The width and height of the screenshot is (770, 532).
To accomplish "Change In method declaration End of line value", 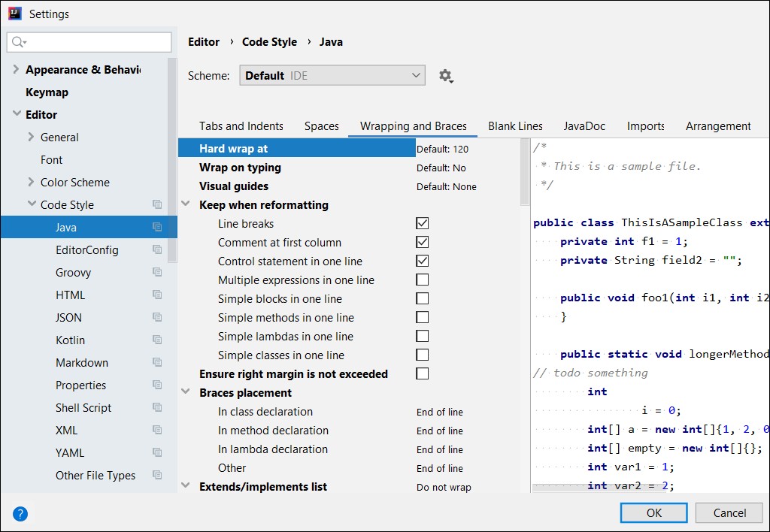I will coord(439,431).
